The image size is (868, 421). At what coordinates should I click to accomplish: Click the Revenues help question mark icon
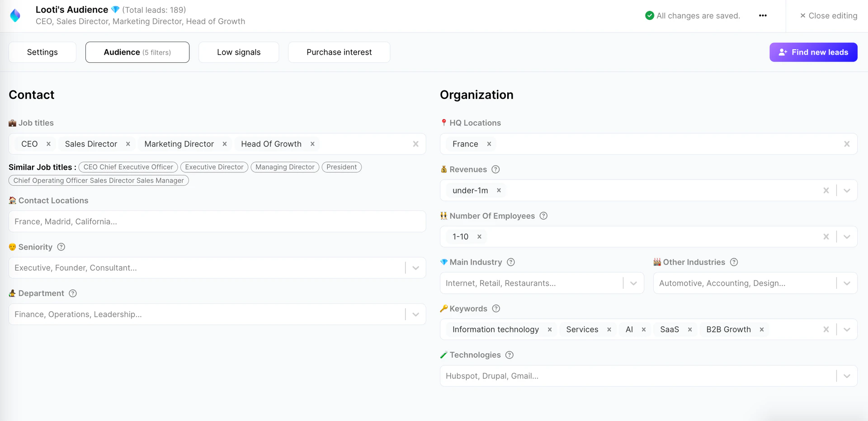pos(495,169)
